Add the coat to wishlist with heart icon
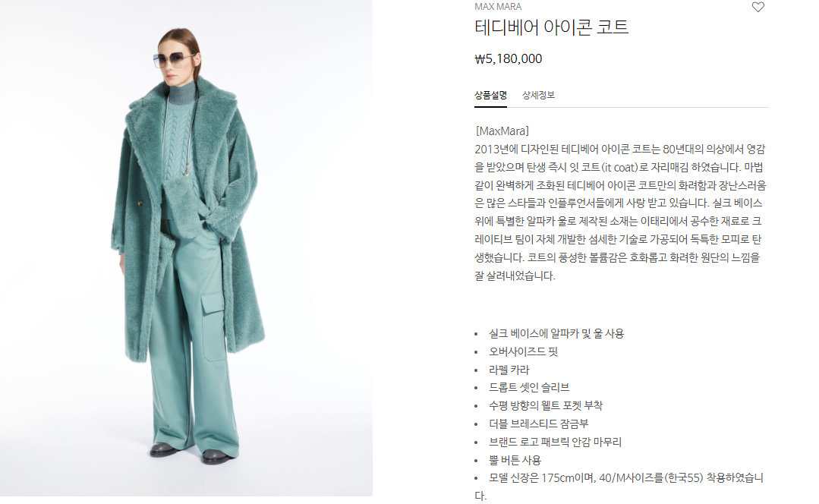 [x=758, y=7]
